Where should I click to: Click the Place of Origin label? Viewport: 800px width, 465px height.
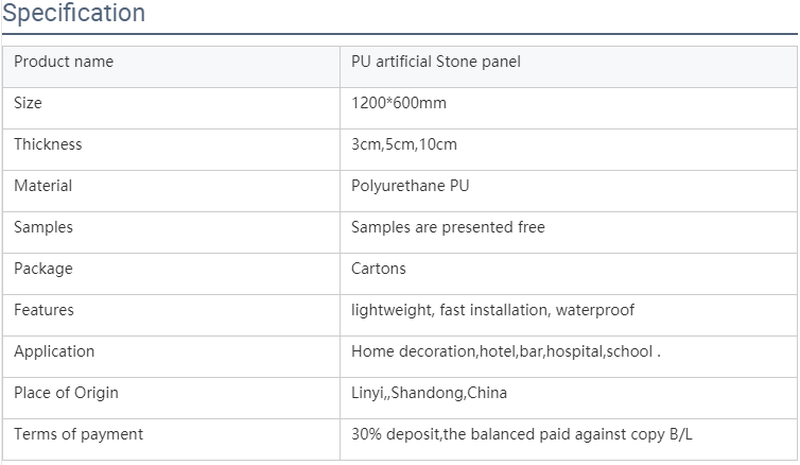[66, 393]
